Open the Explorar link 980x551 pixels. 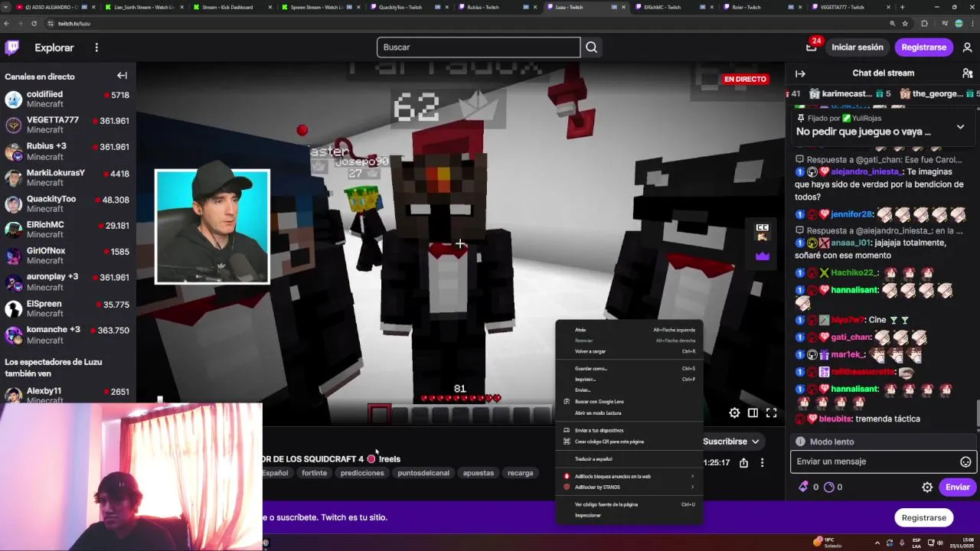tap(54, 47)
